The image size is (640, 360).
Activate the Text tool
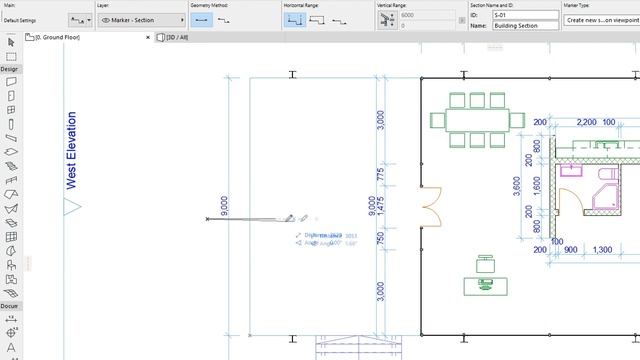click(x=11, y=347)
